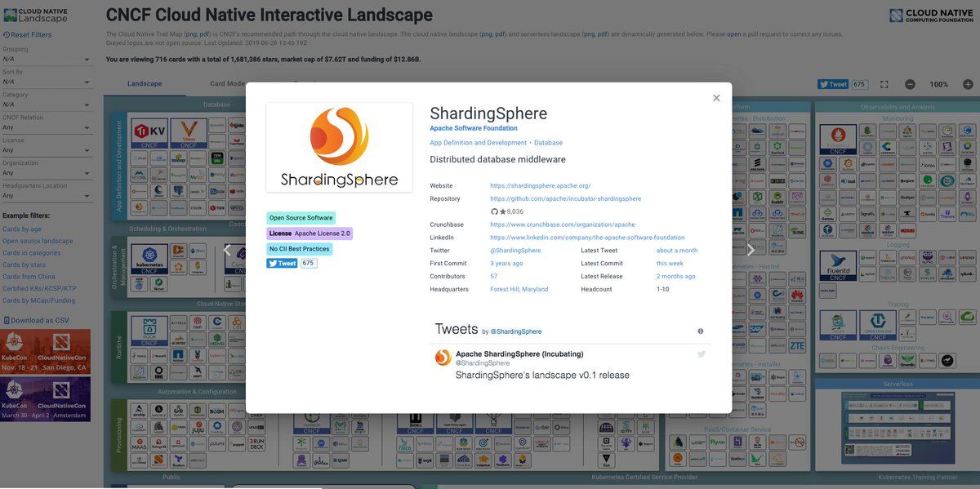Open the License dropdown
Viewport: 980px width, 489px height.
click(48, 150)
